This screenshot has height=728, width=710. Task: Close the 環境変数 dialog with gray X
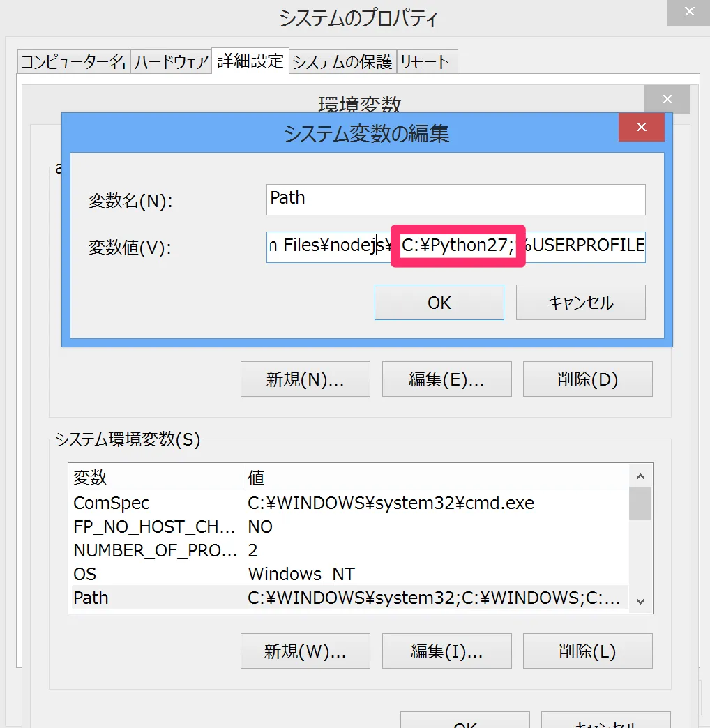[x=667, y=99]
